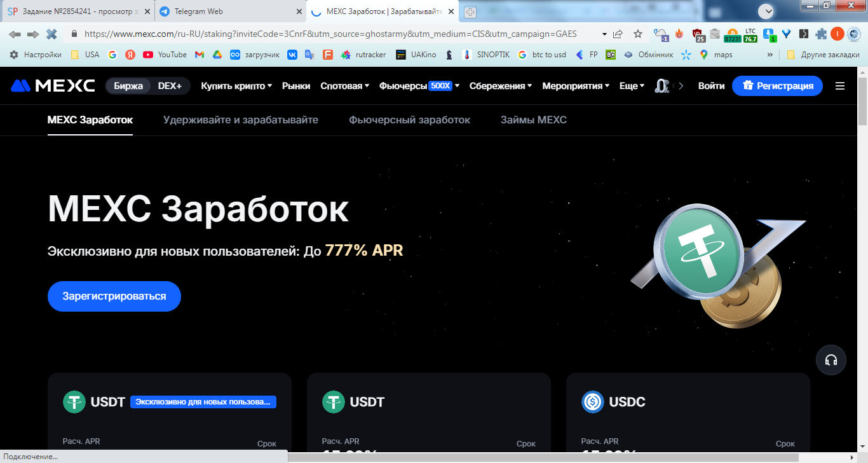Bookmark this page with the star icon
Image resolution: width=868 pixels, height=463 pixels.
click(638, 34)
